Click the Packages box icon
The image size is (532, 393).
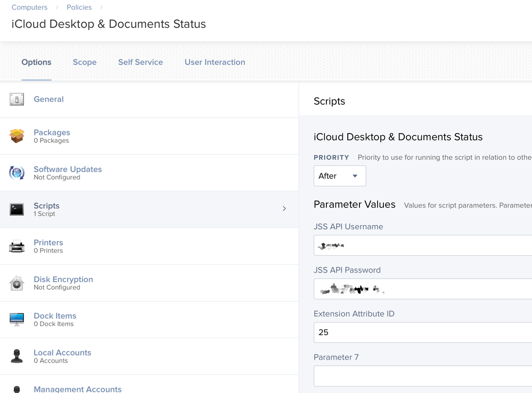pos(17,136)
